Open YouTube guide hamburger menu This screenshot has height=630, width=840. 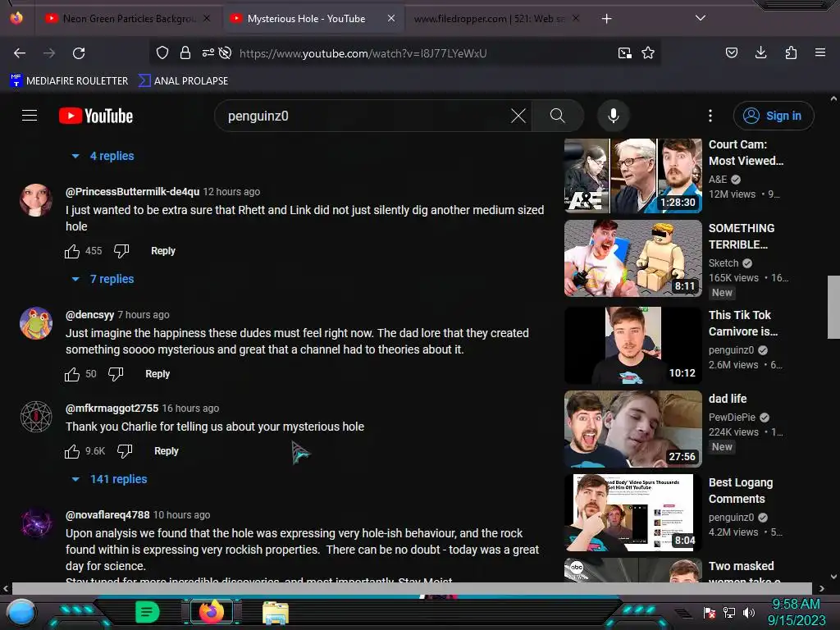(x=30, y=116)
